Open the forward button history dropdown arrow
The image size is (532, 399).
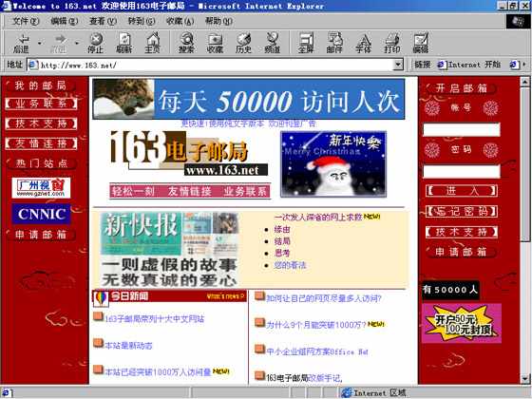77,44
